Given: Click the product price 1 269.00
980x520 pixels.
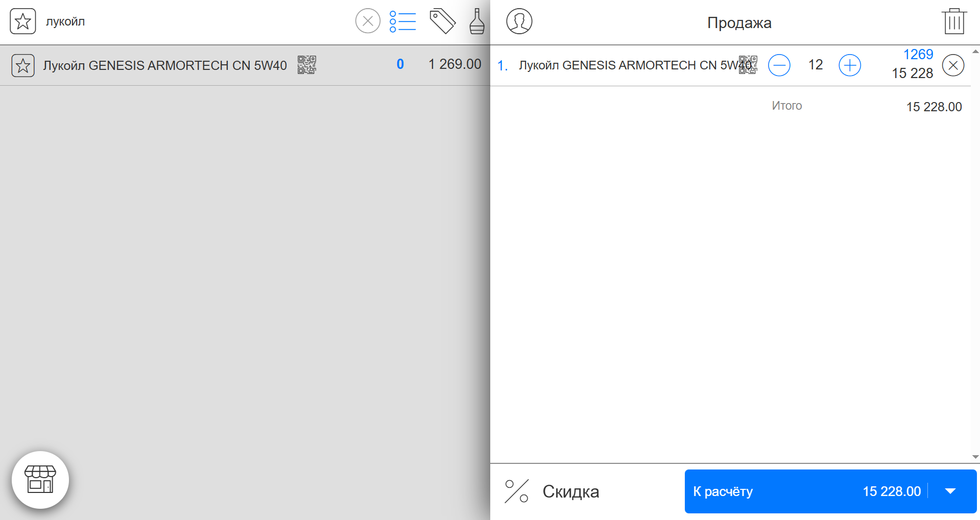Looking at the screenshot, I should 455,64.
